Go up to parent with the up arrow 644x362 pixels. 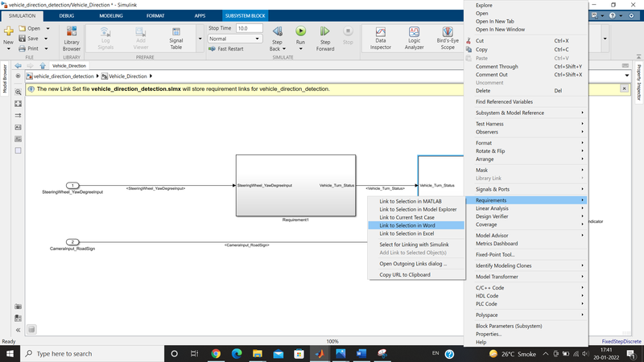pyautogui.click(x=43, y=66)
